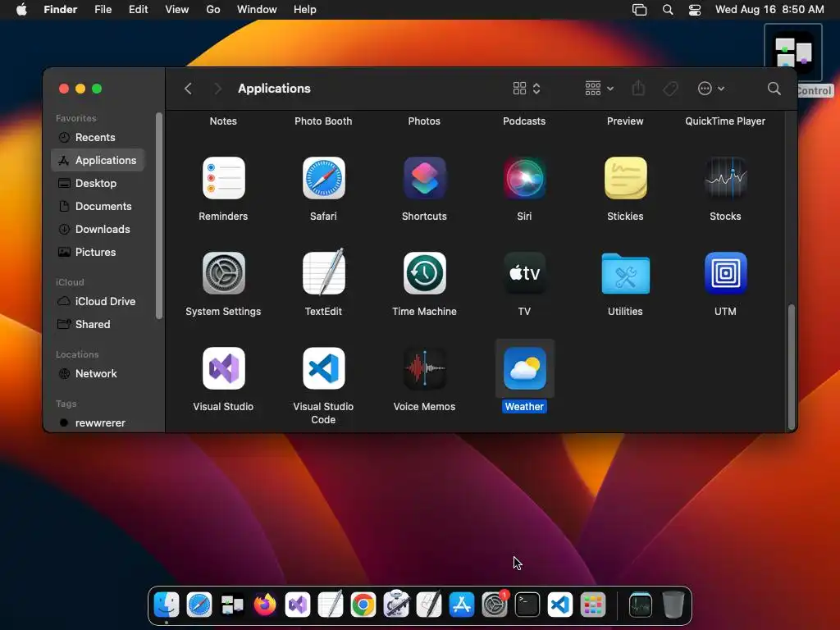Viewport: 840px width, 630px height.
Task: Select the Voice Memos app icon
Action: pos(424,368)
